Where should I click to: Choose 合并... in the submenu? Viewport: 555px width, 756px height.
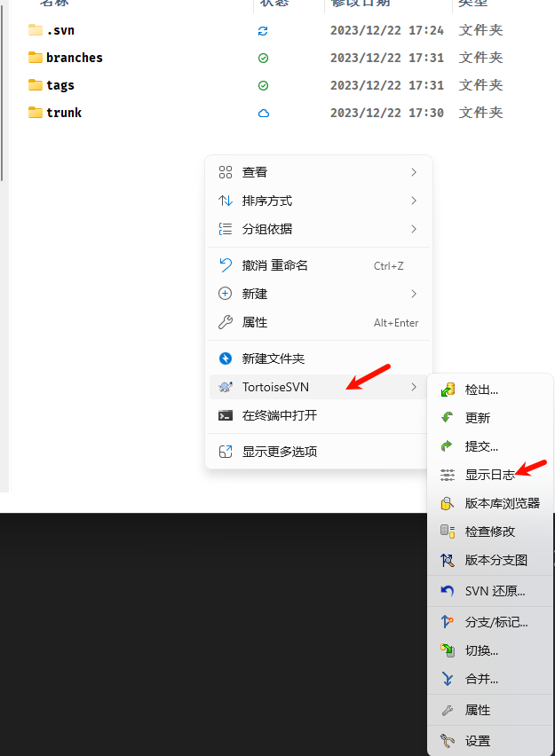(490, 679)
